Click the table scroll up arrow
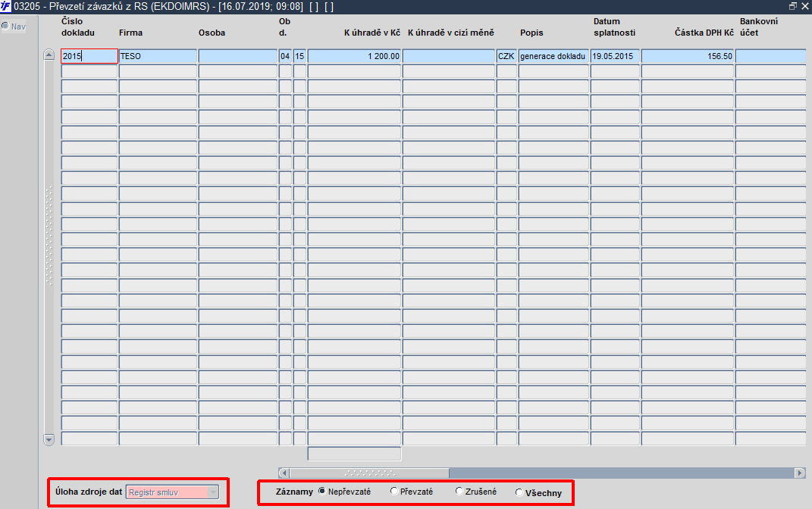Viewport: 812px width, 509px height. (49, 55)
